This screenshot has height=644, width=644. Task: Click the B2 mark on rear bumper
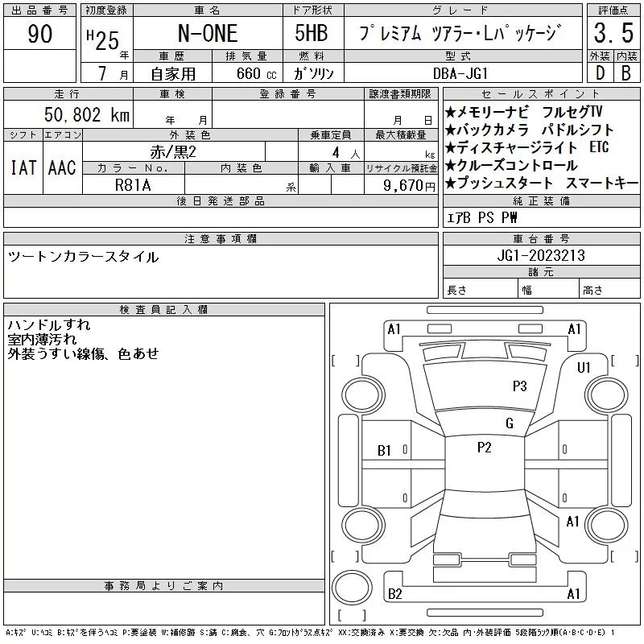pos(394,594)
